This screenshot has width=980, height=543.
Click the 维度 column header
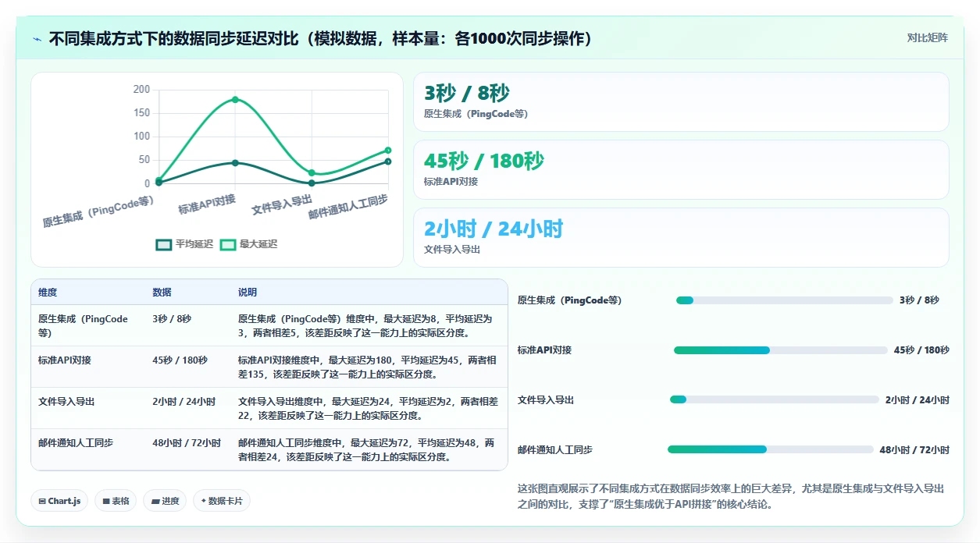click(88, 293)
